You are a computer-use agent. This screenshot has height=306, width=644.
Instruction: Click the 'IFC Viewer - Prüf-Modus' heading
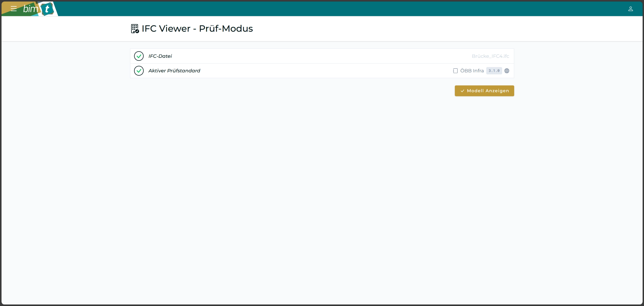(x=197, y=29)
